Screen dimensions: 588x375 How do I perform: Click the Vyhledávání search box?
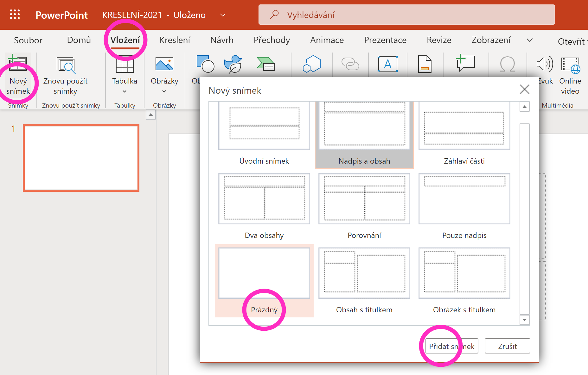[406, 15]
